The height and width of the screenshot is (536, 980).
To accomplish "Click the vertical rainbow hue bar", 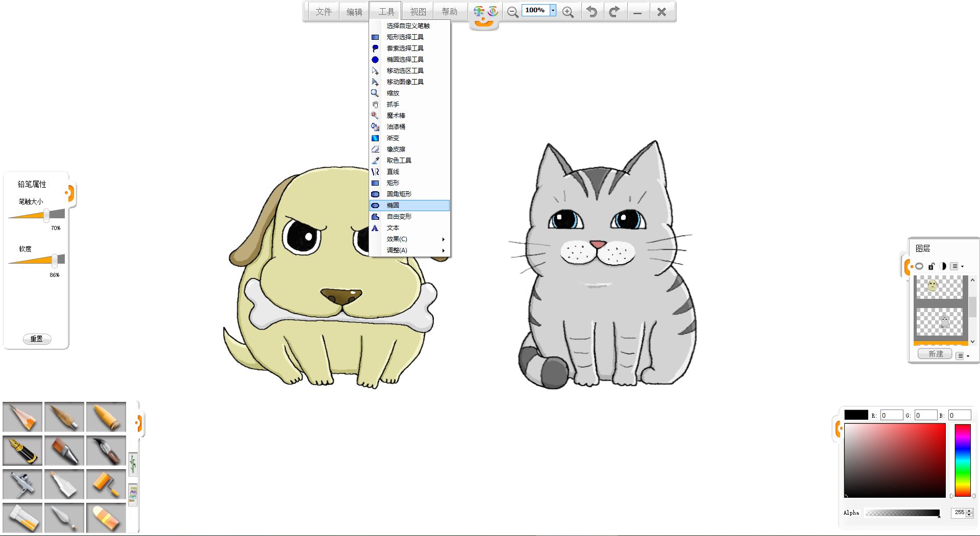I will pyautogui.click(x=962, y=460).
